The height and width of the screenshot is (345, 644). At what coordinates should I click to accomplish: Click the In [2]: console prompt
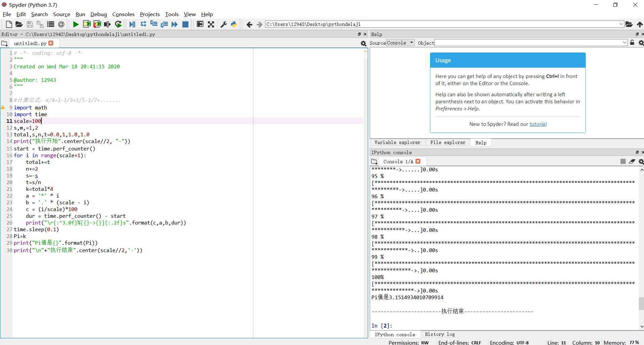click(382, 325)
